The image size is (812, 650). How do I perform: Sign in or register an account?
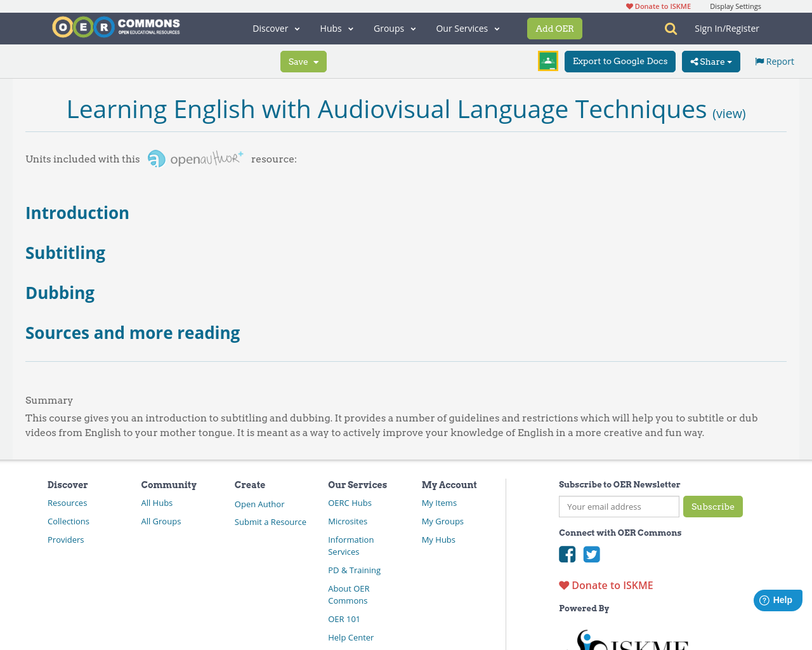coord(727,28)
